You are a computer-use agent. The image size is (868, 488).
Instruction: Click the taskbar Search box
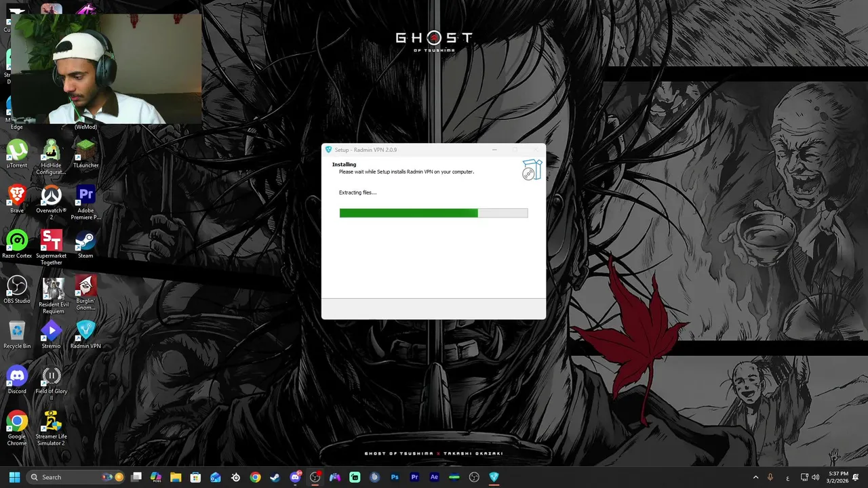tap(76, 477)
